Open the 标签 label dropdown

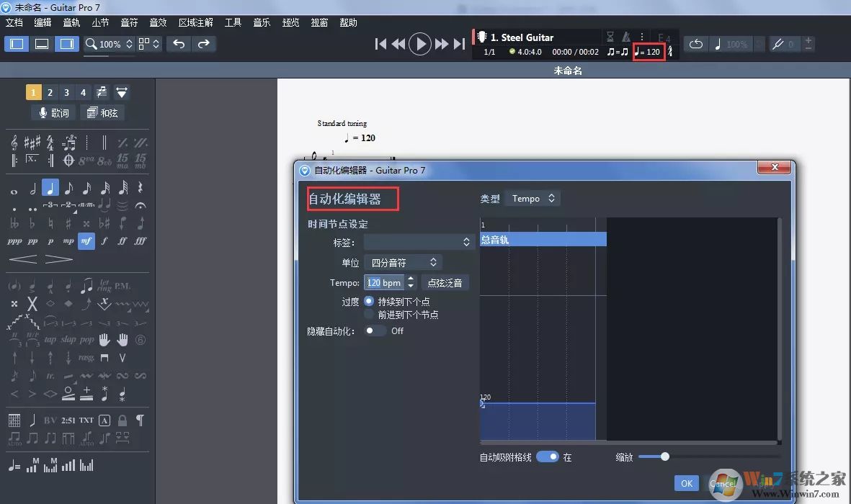click(419, 243)
